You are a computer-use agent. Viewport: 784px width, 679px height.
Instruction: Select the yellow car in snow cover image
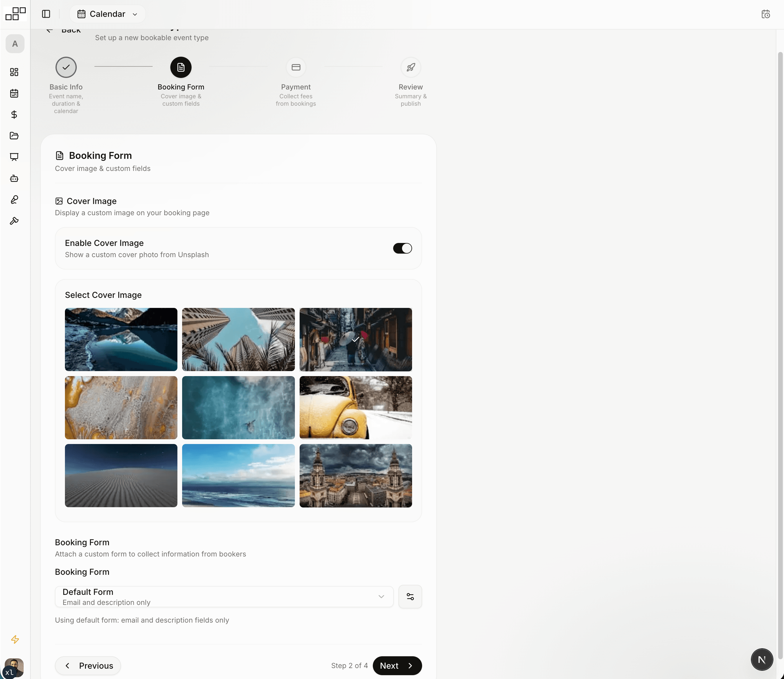click(355, 408)
